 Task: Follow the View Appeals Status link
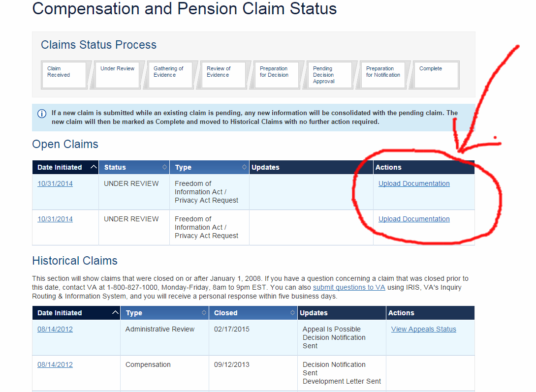tap(423, 329)
